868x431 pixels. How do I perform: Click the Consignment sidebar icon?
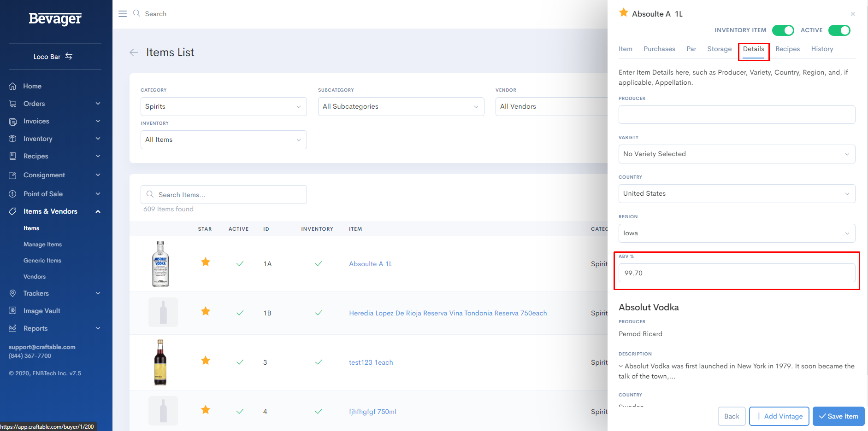(x=13, y=175)
